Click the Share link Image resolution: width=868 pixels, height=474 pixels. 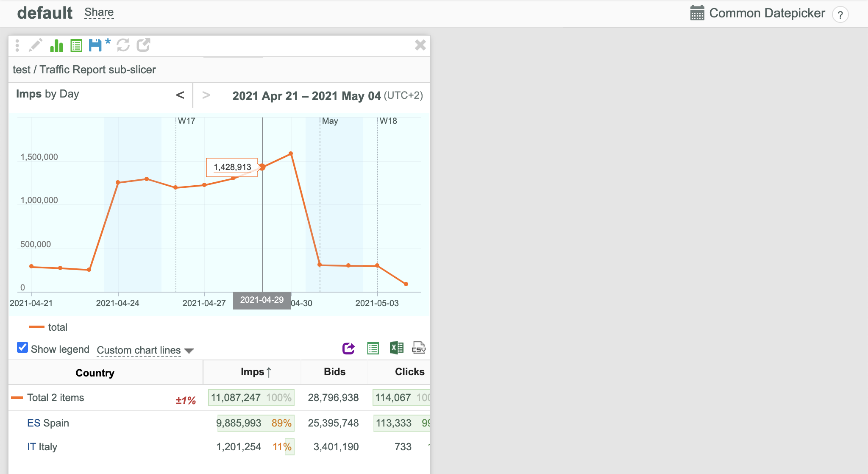99,12
